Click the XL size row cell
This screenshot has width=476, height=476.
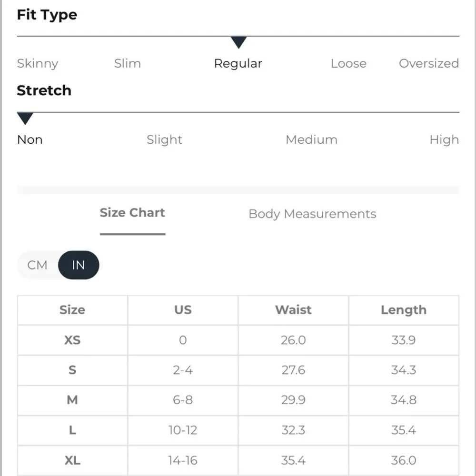point(72,460)
